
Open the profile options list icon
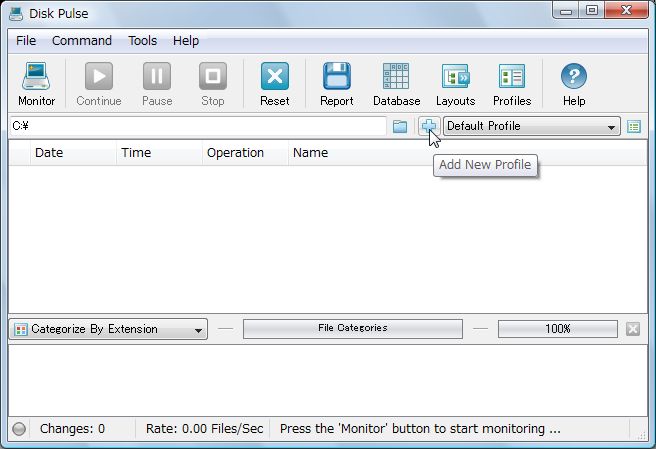coord(634,126)
